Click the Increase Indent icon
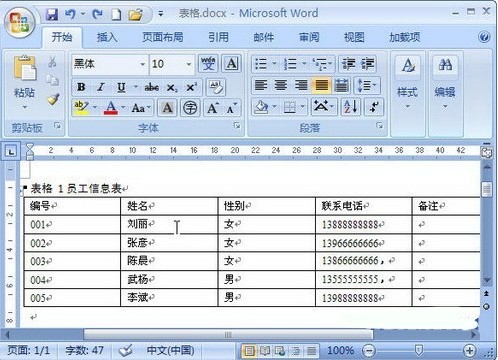Screen dimensions: 498x360 point(368,64)
